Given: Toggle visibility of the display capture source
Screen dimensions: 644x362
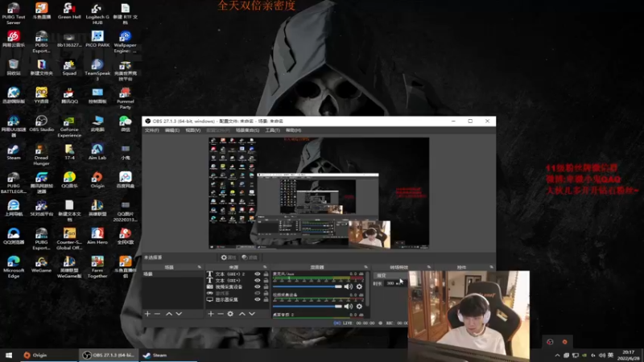Looking at the screenshot, I should (x=258, y=299).
